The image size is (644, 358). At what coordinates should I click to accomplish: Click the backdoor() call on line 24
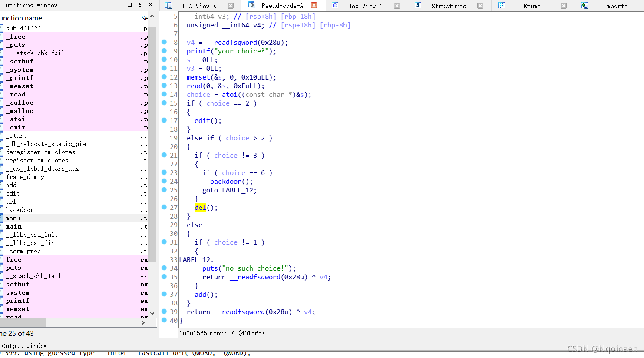[x=231, y=182]
